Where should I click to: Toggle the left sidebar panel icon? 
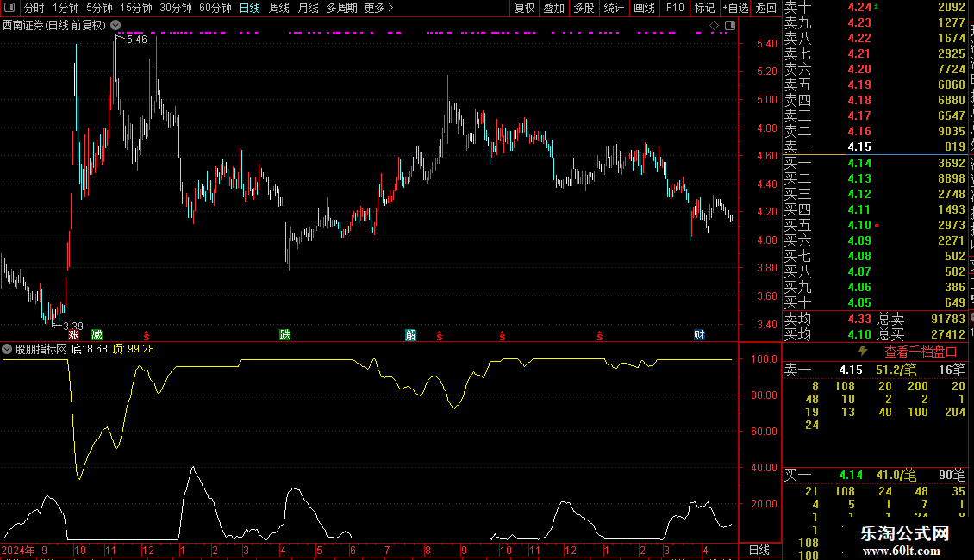point(9,8)
